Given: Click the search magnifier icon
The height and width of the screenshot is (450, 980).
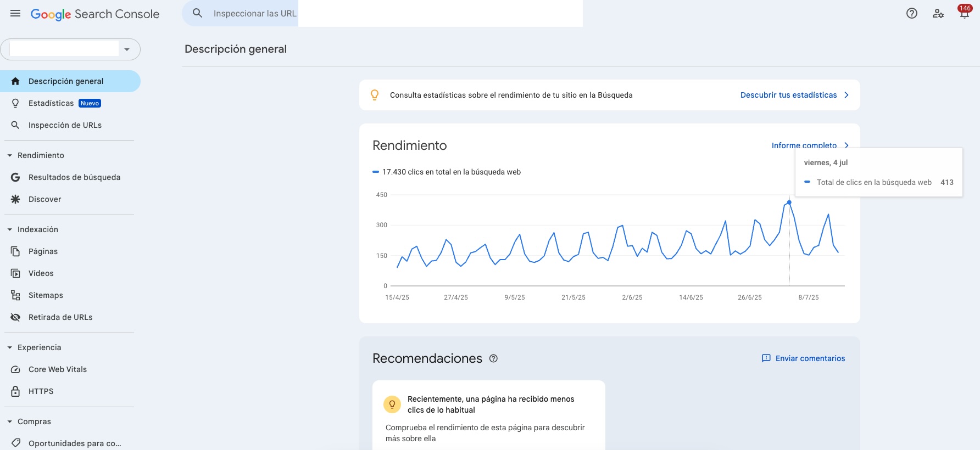Looking at the screenshot, I should 198,13.
